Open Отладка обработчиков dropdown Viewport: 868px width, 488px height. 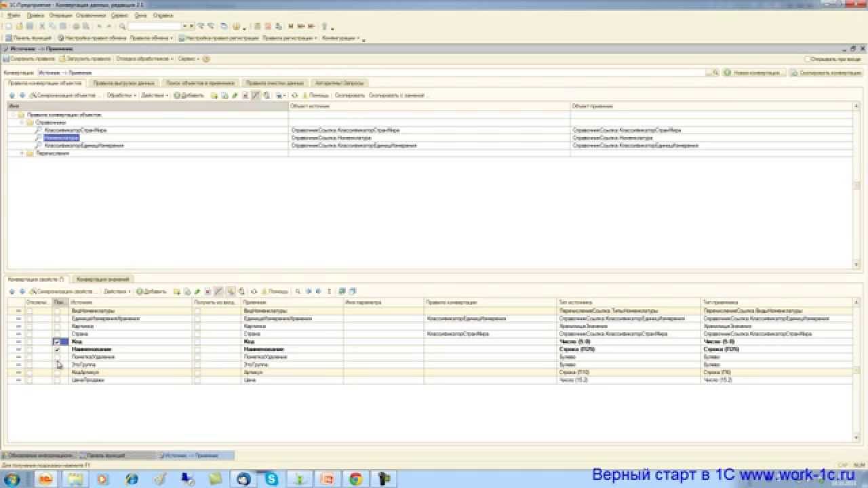pyautogui.click(x=144, y=59)
